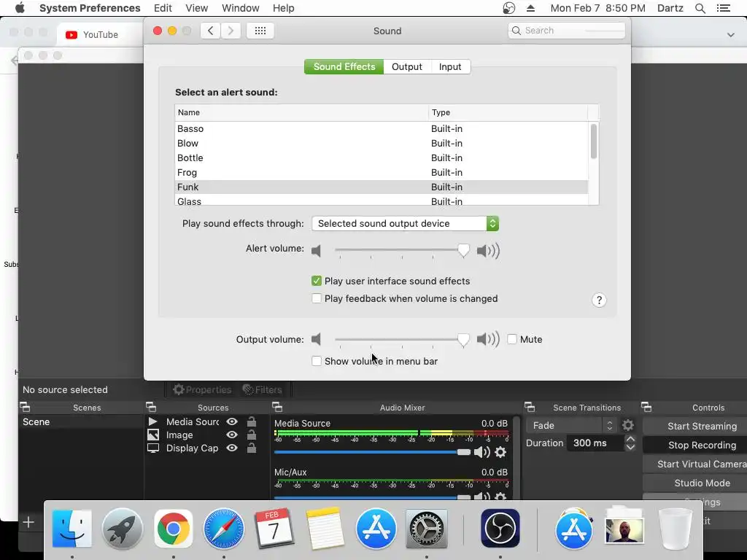Open Play sound effects through dropdown

click(405, 223)
